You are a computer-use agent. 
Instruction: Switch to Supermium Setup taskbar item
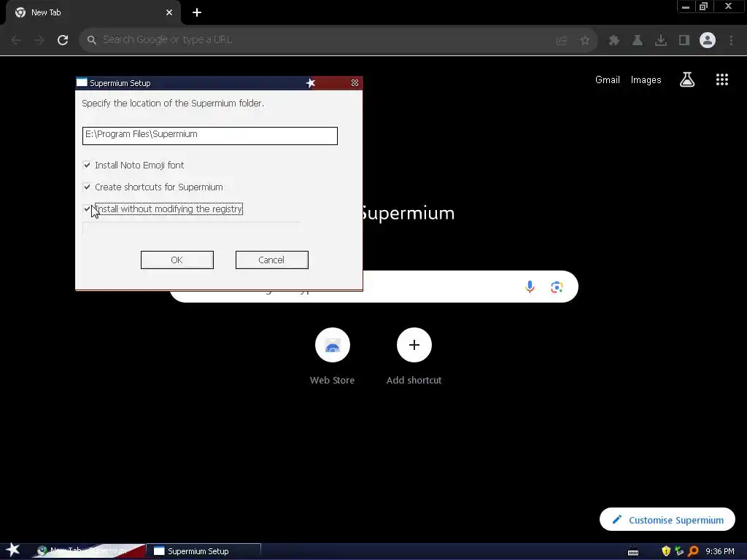pos(204,551)
